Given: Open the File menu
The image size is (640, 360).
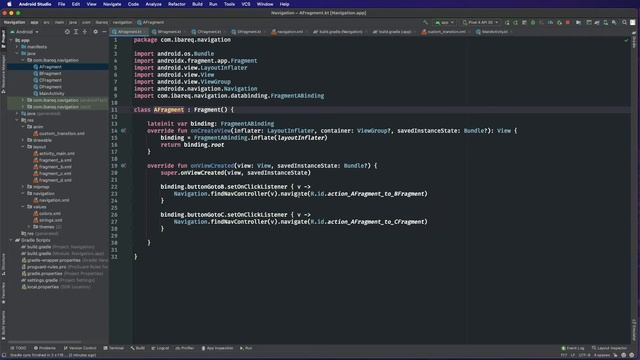Looking at the screenshot, I should pos(61,4).
